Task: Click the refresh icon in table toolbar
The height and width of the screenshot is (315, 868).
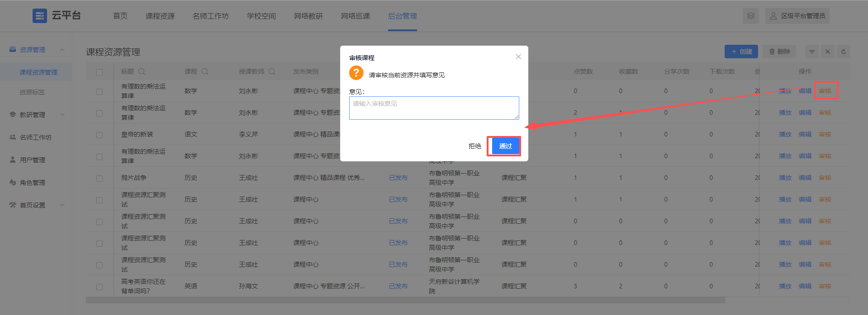Action: coord(844,52)
